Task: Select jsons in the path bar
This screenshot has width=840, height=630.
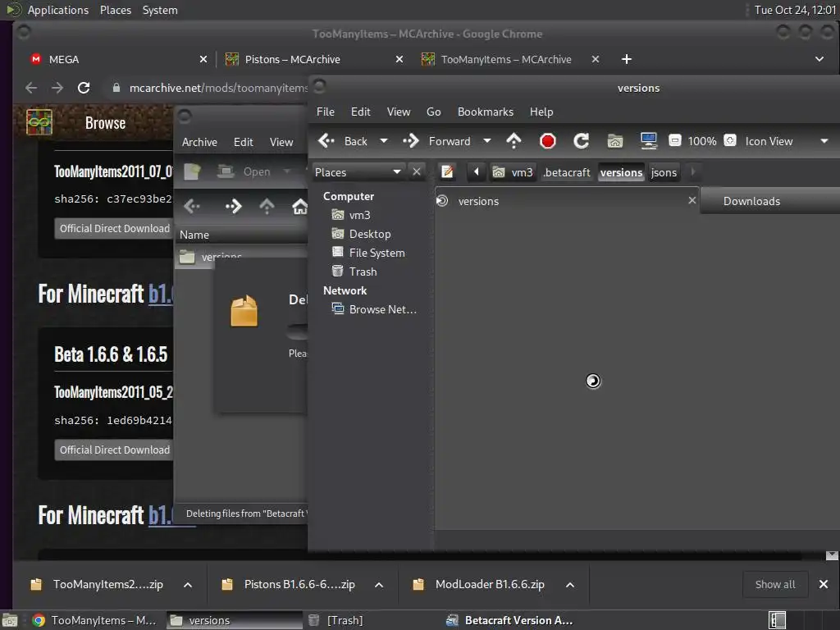Action: click(x=664, y=172)
